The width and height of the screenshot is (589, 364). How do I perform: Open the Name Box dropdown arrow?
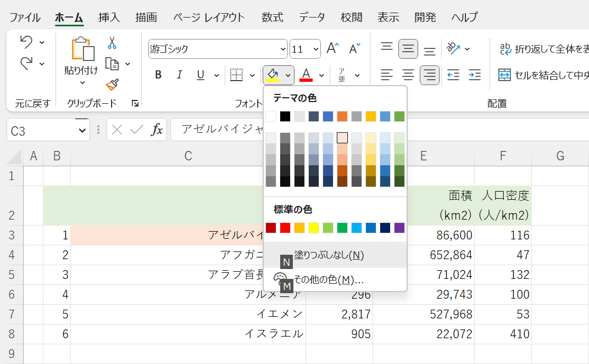[x=83, y=131]
